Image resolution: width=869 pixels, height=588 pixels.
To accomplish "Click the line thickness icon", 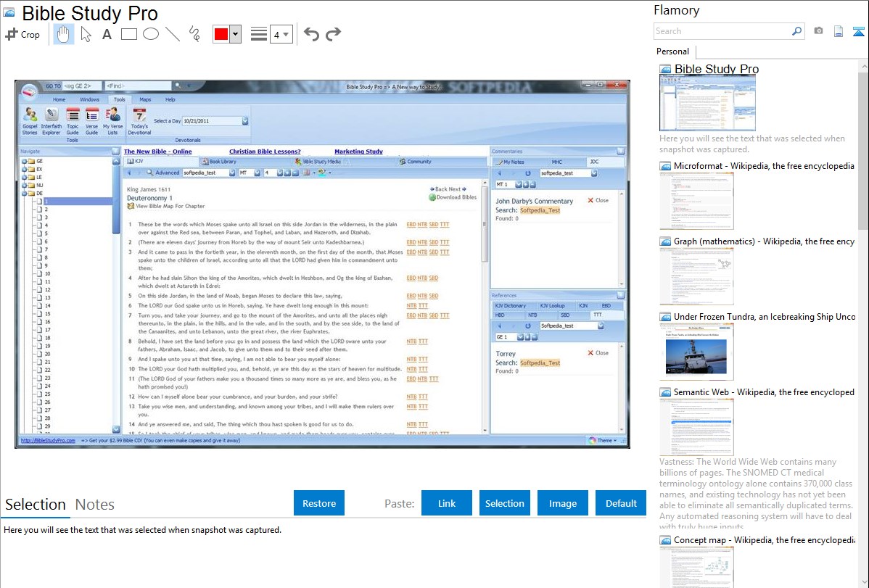I will pyautogui.click(x=259, y=34).
